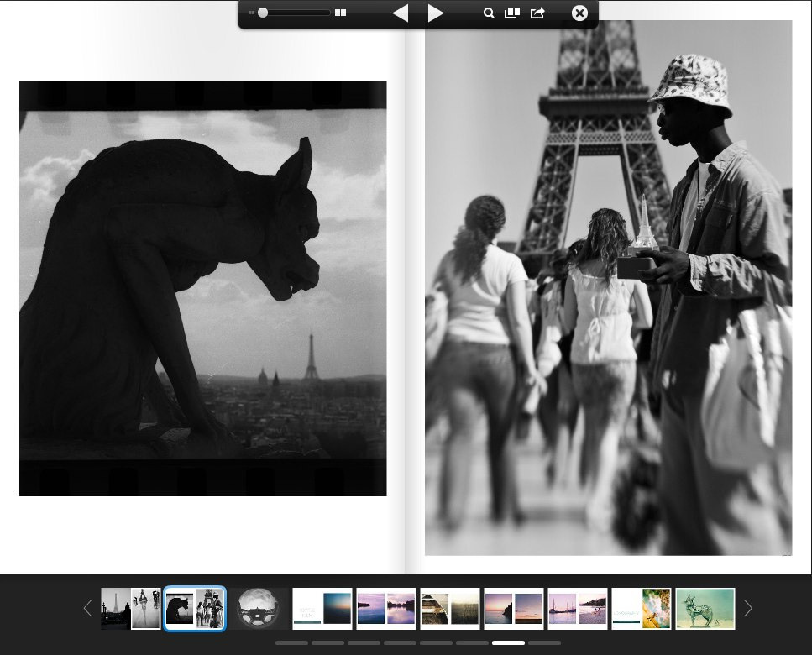Open the pages overview icon in toolbar

click(x=511, y=13)
